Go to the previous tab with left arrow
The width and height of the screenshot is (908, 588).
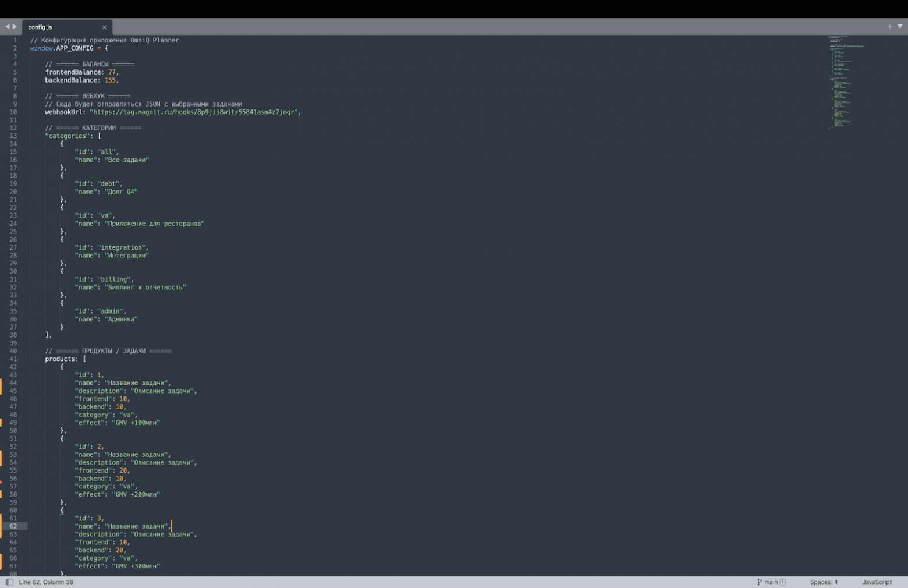click(x=8, y=26)
